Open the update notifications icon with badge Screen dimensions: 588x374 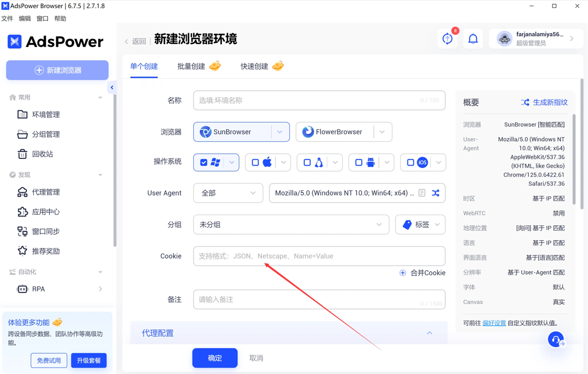pos(448,38)
